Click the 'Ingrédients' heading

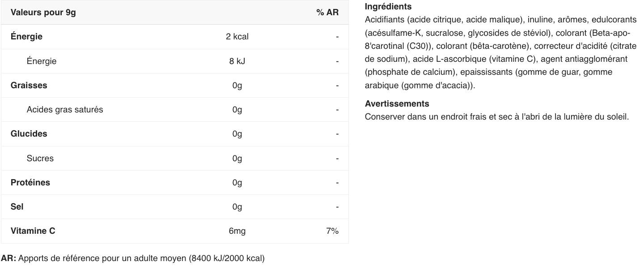[x=388, y=7]
